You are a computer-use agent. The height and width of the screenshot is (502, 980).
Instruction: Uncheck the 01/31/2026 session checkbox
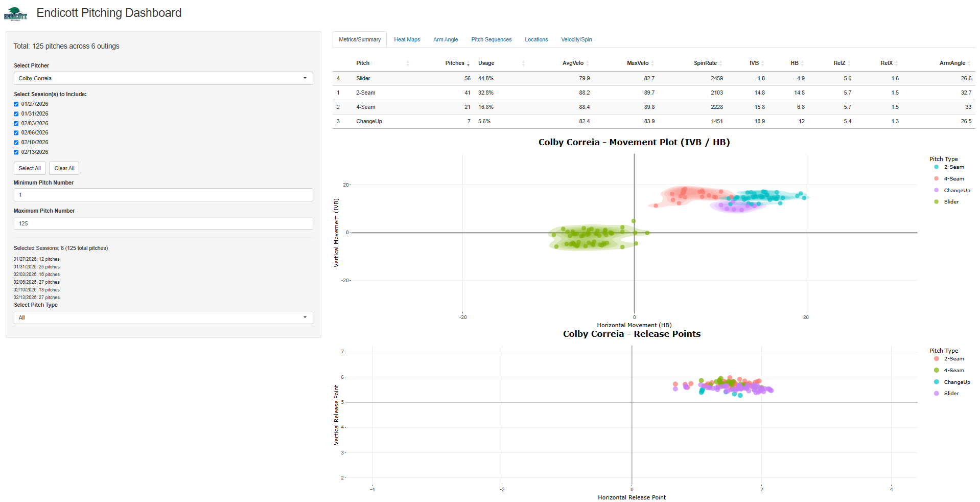pyautogui.click(x=16, y=114)
